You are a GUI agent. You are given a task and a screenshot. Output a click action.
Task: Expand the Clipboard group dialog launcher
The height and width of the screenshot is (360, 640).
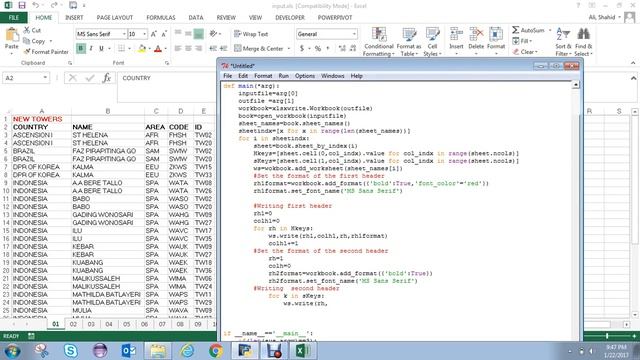[70, 63]
